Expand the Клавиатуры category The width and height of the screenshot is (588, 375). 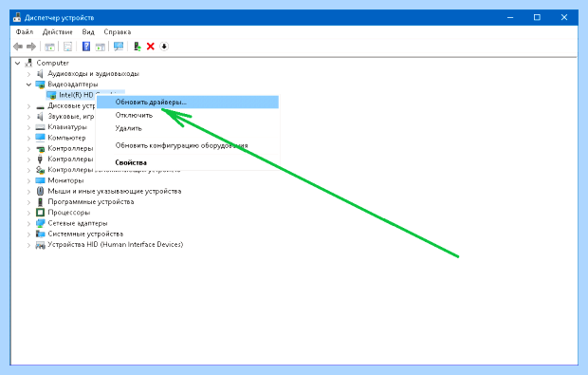coord(28,127)
